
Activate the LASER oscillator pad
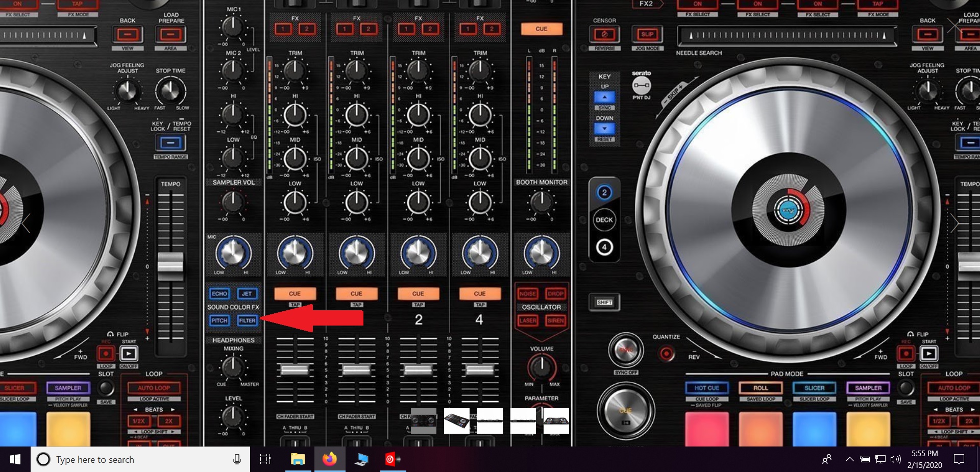528,320
